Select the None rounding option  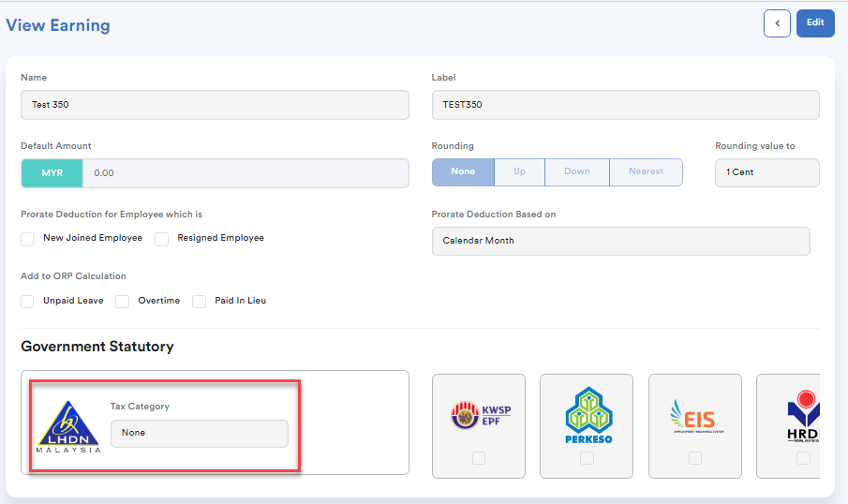[463, 172]
